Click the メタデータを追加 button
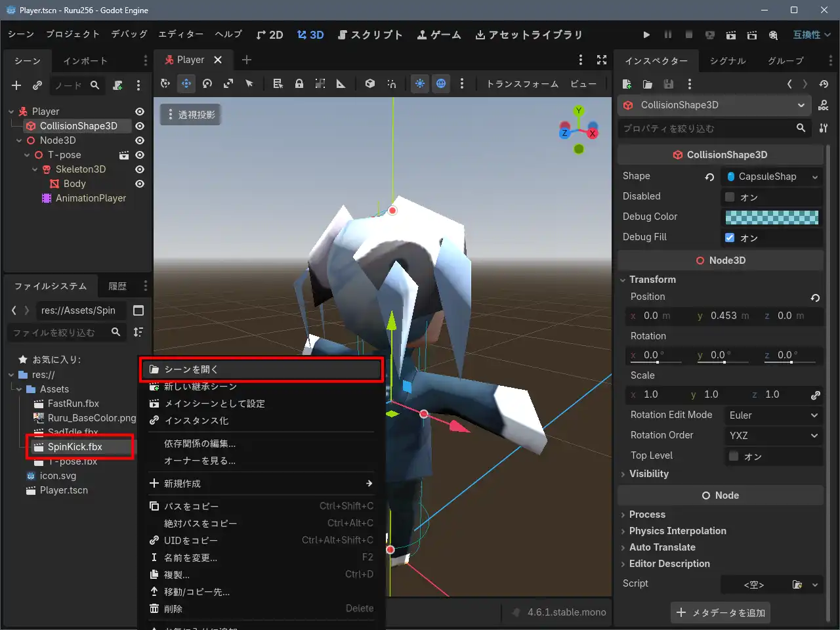The image size is (840, 630). (x=721, y=612)
